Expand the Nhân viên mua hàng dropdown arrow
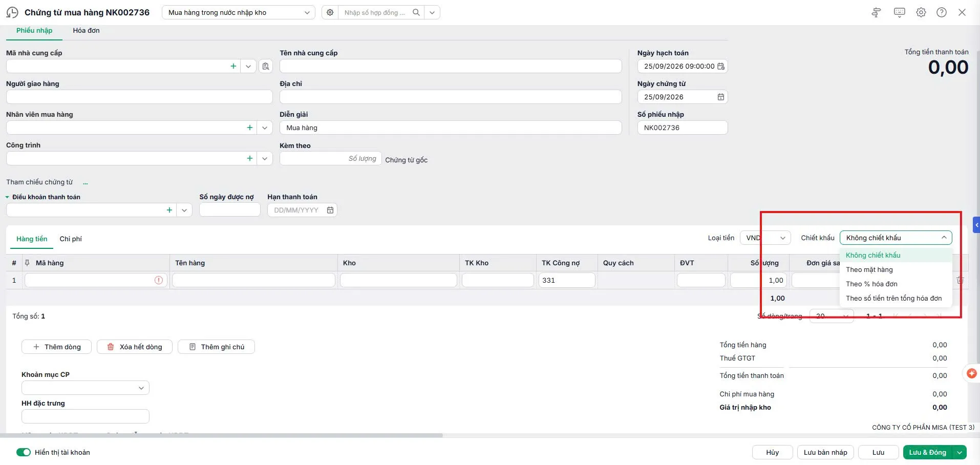Screen dimensions: 980x465 pos(265,128)
